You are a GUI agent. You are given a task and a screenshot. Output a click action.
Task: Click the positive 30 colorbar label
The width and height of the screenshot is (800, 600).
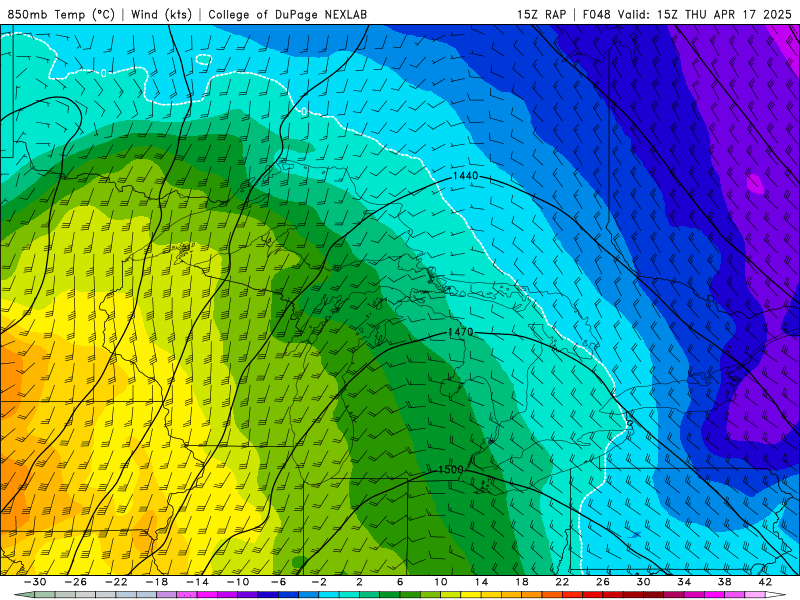643,582
